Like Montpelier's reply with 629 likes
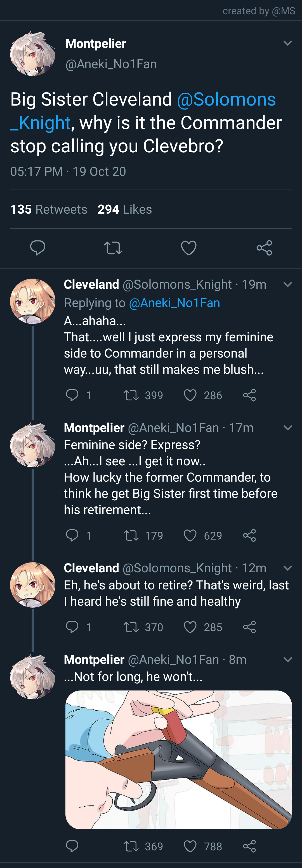 pos(190,535)
